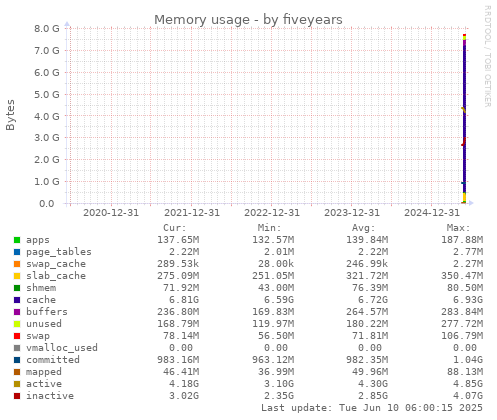Select the inactive legend label

point(50,396)
